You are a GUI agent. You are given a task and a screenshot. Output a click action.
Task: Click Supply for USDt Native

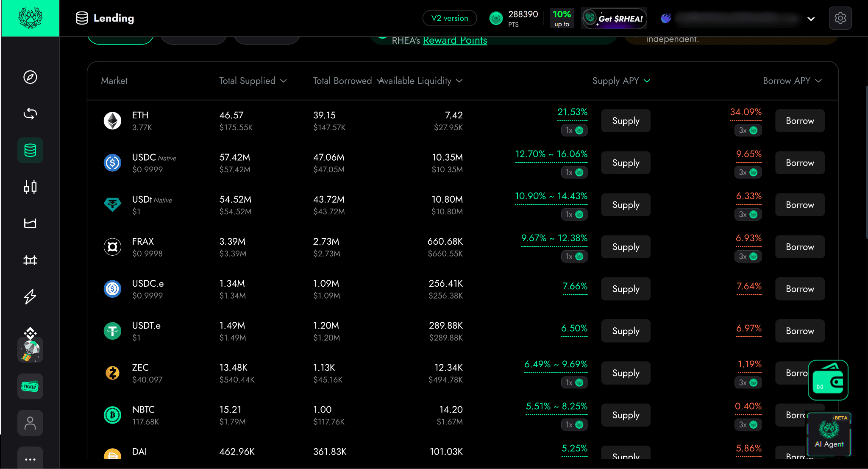tap(626, 205)
